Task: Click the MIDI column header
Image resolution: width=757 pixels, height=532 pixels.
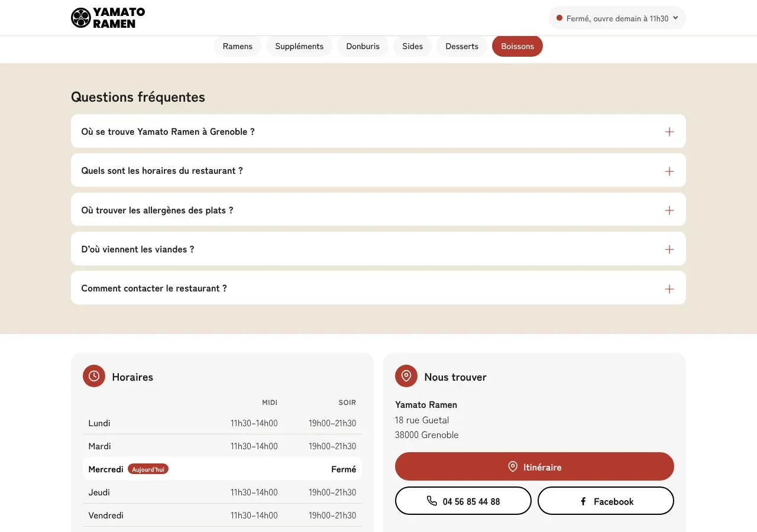Action: pyautogui.click(x=270, y=403)
